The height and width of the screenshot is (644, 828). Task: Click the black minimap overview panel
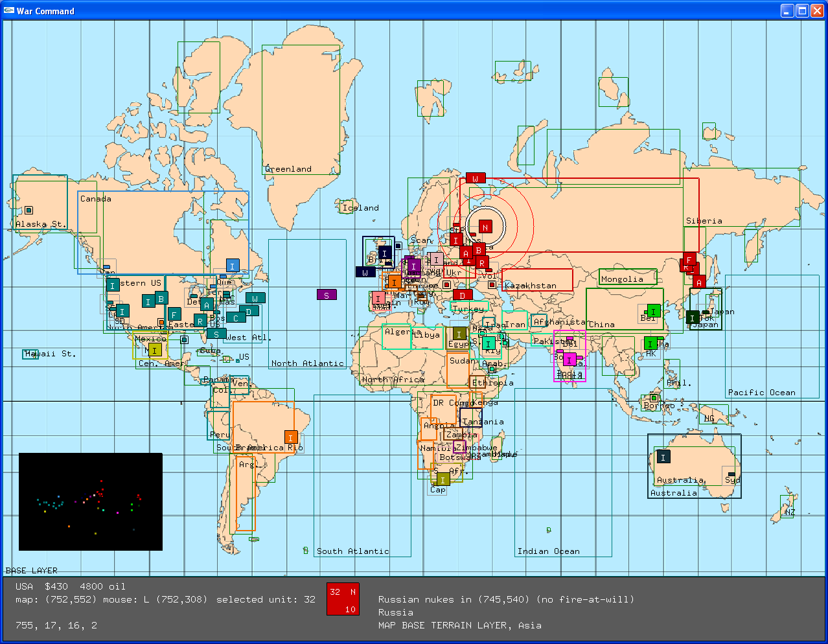[91, 501]
